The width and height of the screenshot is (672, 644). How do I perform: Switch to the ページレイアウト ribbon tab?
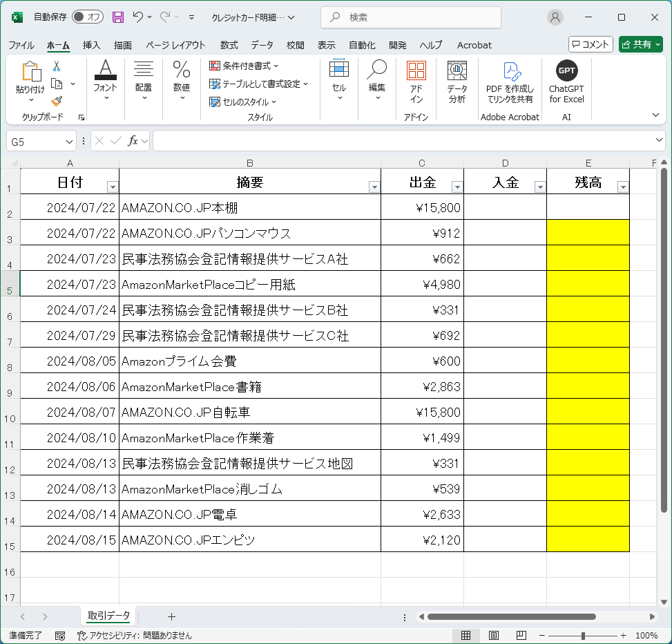click(x=175, y=45)
